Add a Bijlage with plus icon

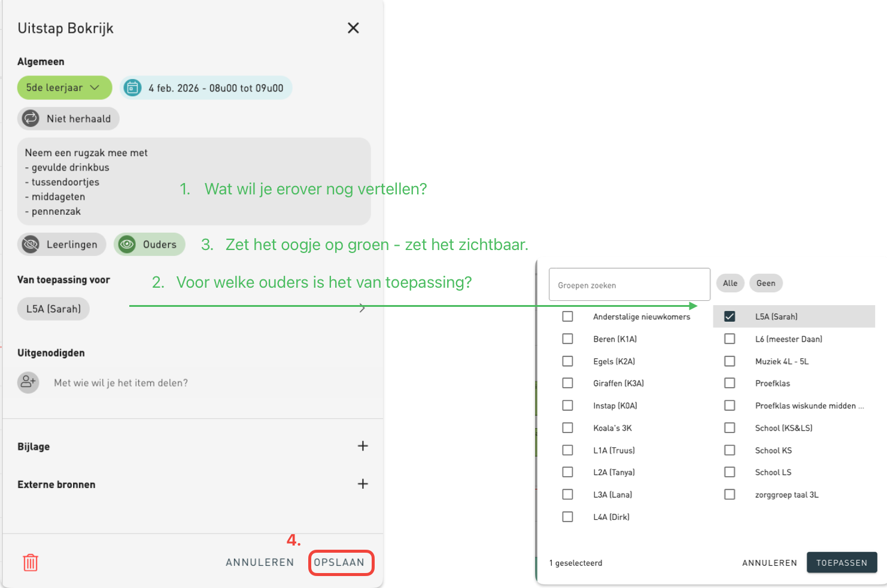pos(363,446)
